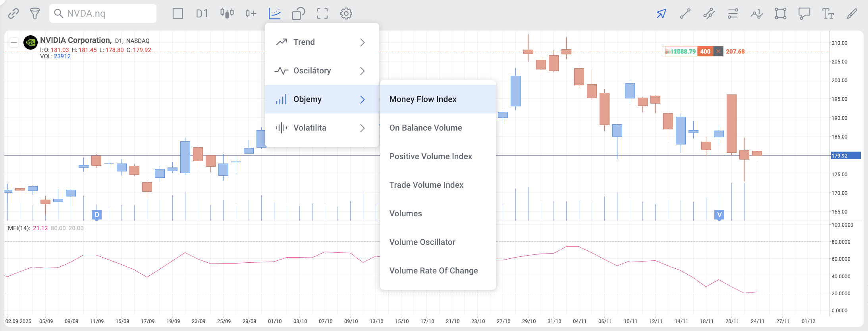Expand the arrow next to Trend
Viewport: 868px width, 331px height.
click(362, 42)
